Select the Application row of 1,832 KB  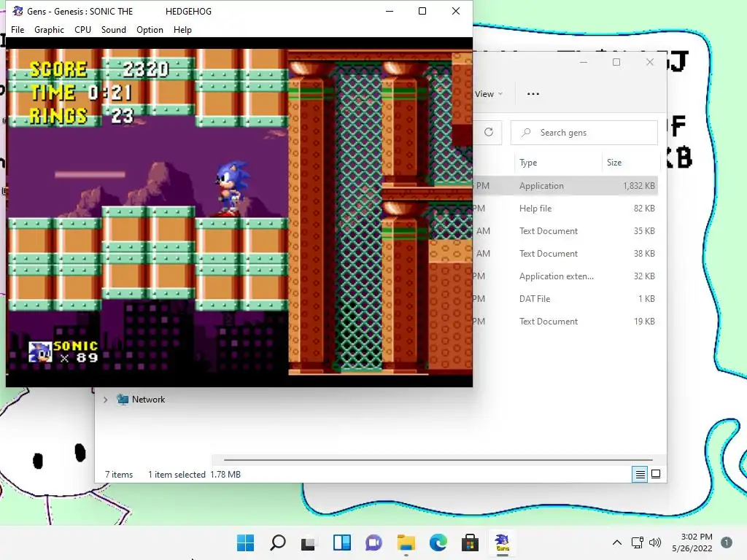tap(565, 186)
